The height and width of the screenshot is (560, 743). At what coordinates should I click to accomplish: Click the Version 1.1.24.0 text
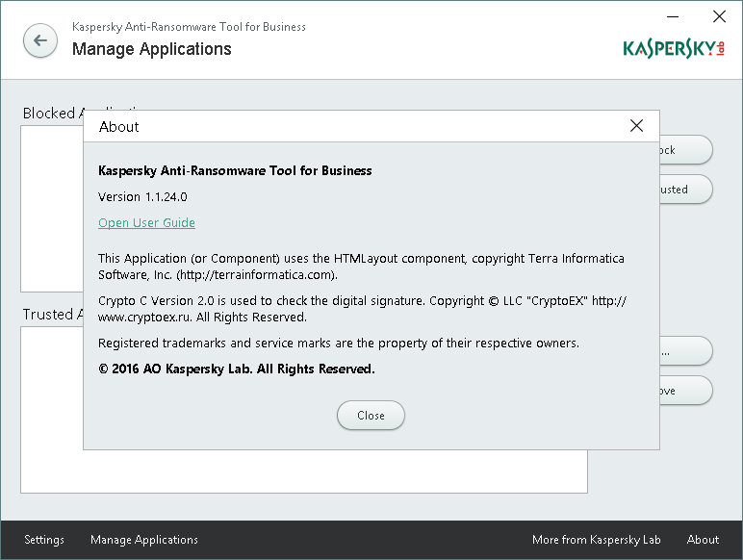(142, 197)
